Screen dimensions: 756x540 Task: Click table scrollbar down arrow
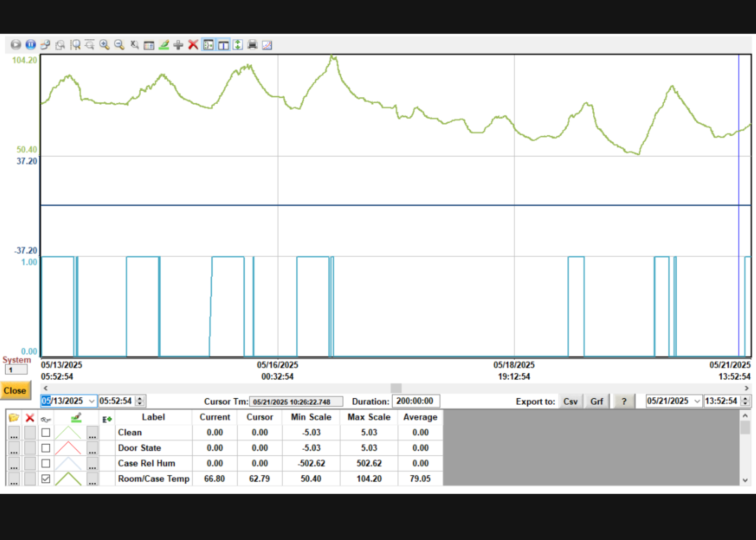pos(745,480)
